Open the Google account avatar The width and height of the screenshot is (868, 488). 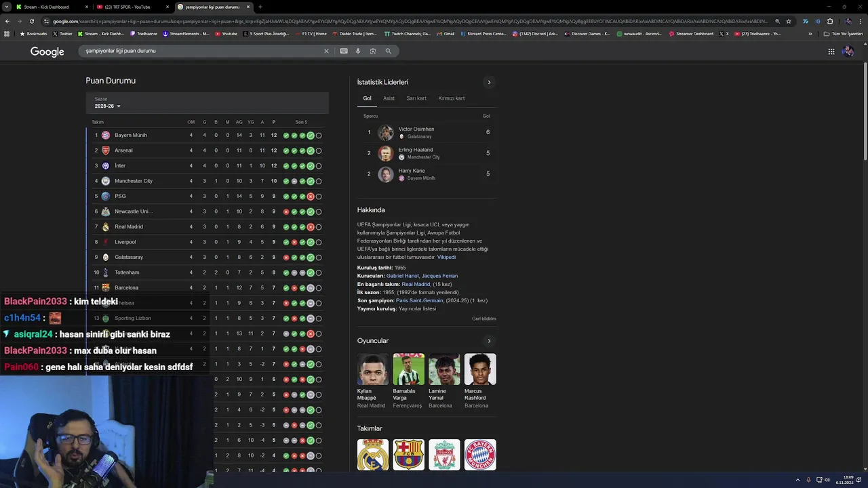point(848,52)
